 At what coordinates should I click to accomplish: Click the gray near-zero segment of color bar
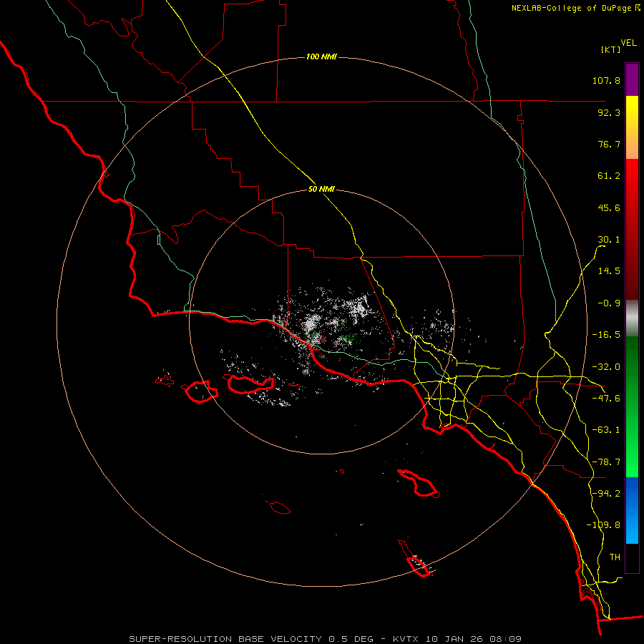coord(632,318)
